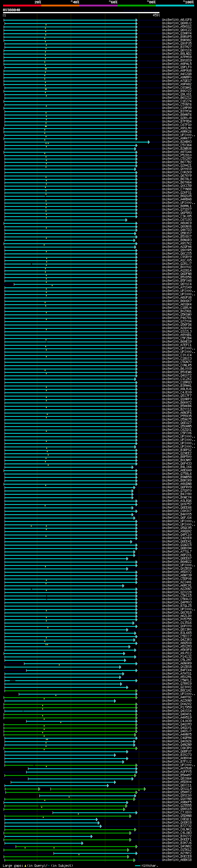This screenshot has width=197, height=868.
Task: Select the UniRef100_C1MP99 entry
Action: click(x=177, y=108)
